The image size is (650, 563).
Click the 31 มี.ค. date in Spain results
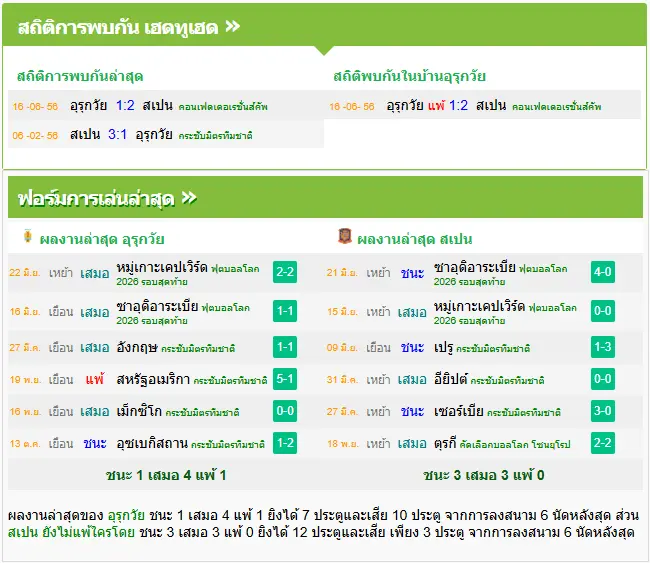click(x=342, y=380)
